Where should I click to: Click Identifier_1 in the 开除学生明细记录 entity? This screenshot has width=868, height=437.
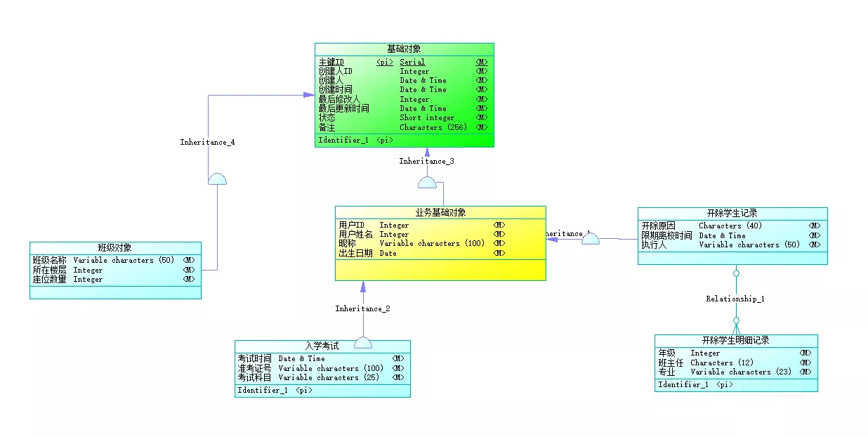pos(683,384)
